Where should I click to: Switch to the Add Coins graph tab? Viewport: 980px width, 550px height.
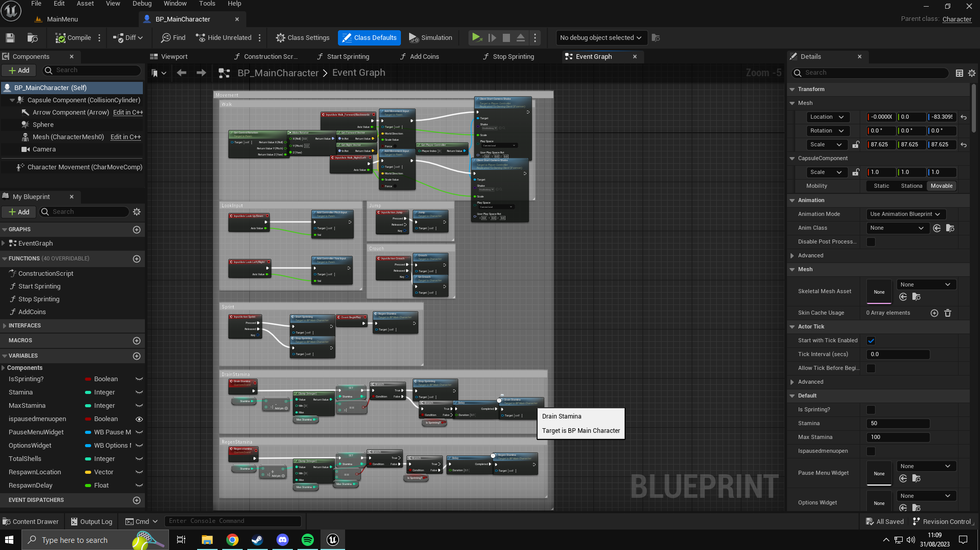coord(424,57)
